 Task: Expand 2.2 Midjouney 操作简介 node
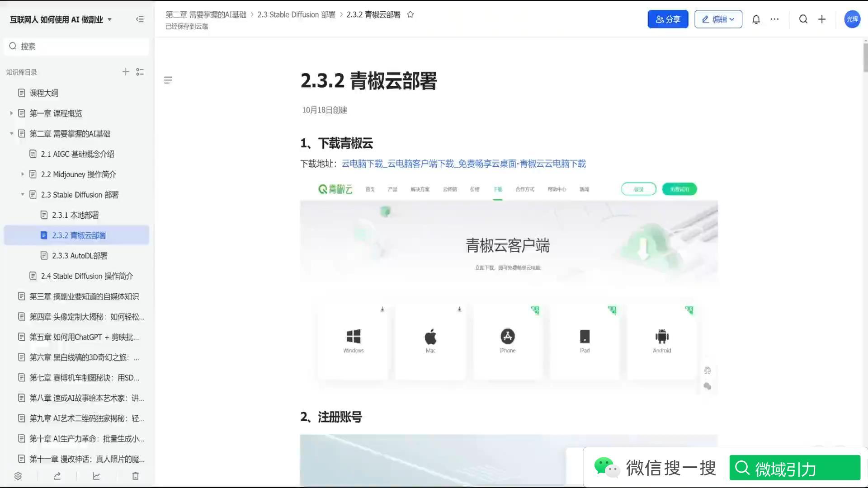22,174
